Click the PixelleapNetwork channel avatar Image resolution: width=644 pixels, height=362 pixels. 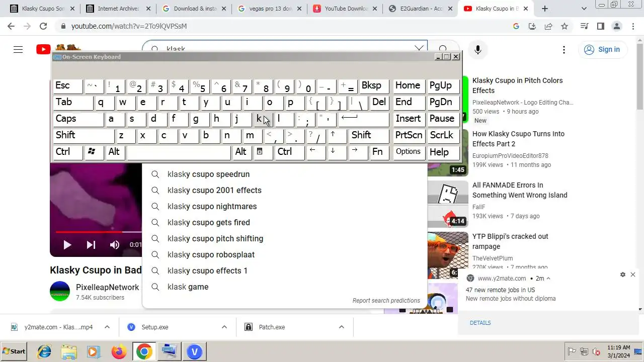(60, 291)
